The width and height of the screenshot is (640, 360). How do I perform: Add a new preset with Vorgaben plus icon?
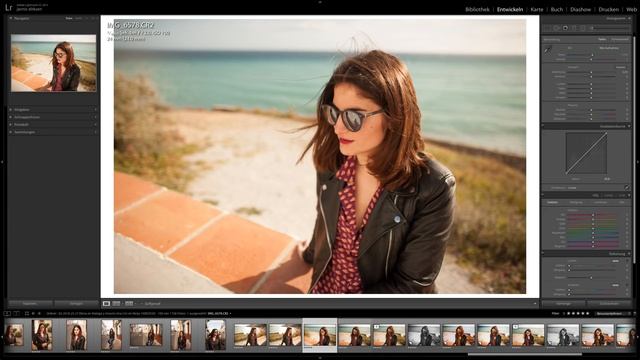pyautogui.click(x=96, y=109)
